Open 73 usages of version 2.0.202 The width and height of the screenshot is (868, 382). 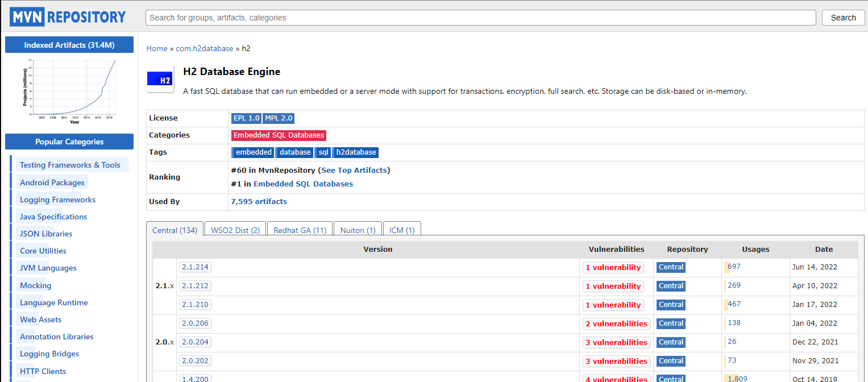click(732, 360)
